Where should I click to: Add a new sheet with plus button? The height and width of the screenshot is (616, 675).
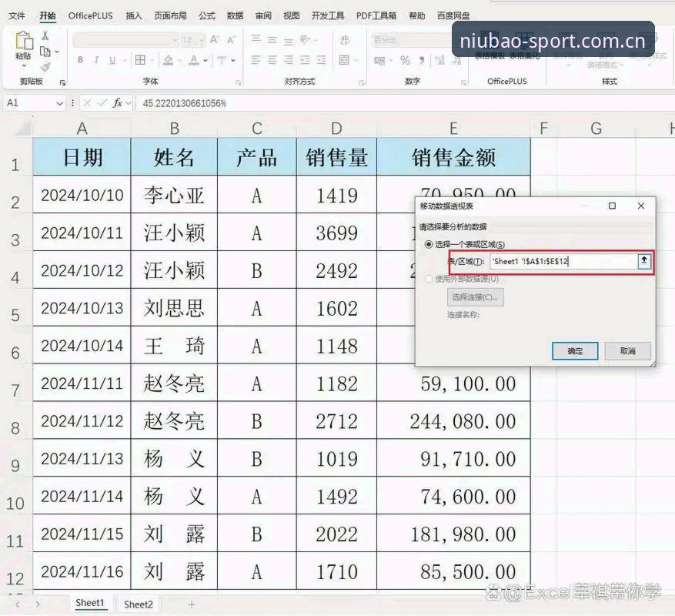192,604
